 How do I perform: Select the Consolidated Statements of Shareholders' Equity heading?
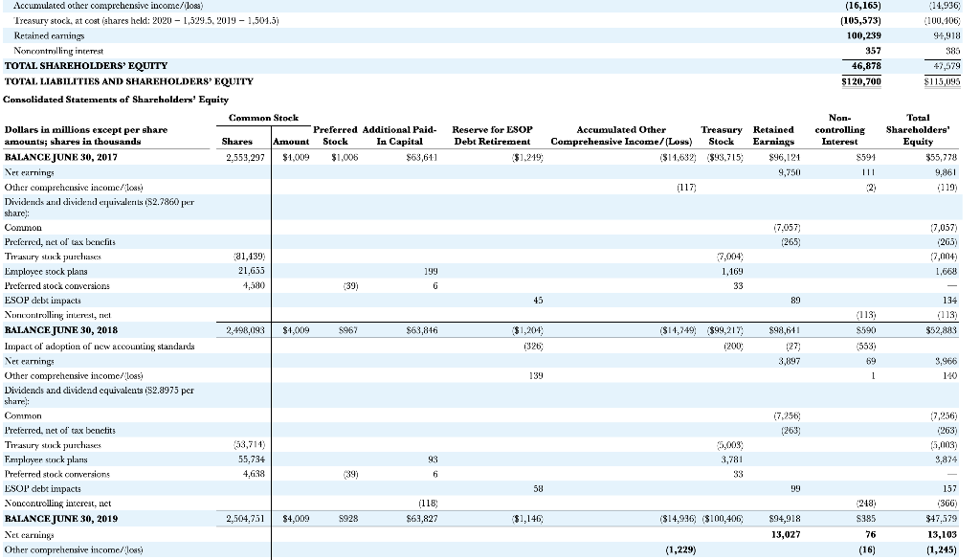pyautogui.click(x=114, y=100)
